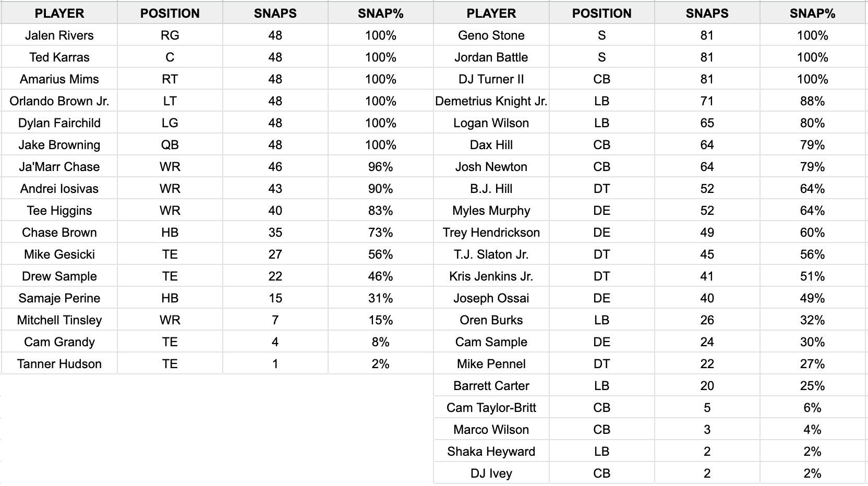Select Orlando Brown Jr. cell
This screenshot has height=486, width=868.
59,101
